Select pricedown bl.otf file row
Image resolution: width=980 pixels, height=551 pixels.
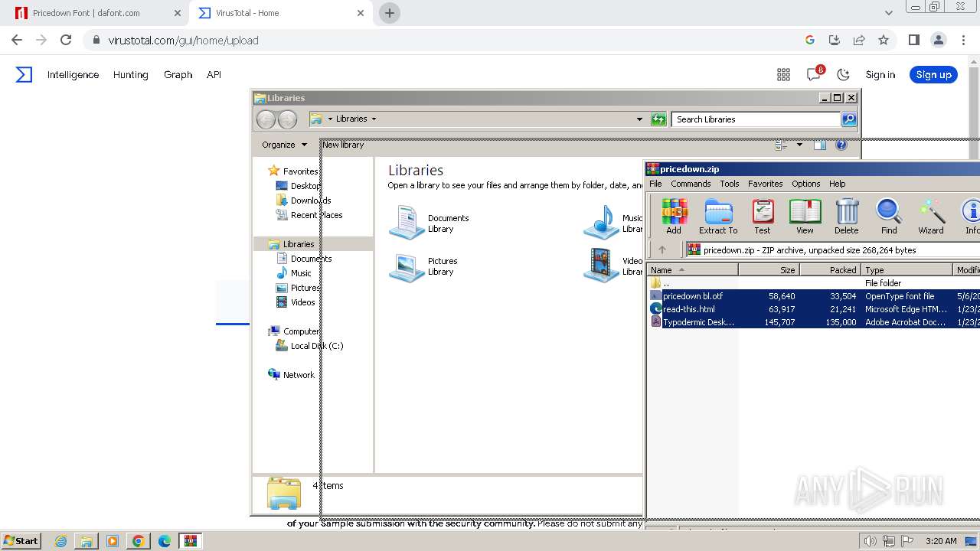[x=813, y=296]
